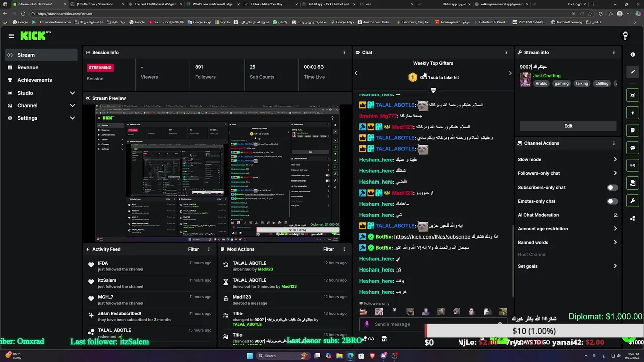
Task: Go to Stream in sidebar
Action: (42, 55)
